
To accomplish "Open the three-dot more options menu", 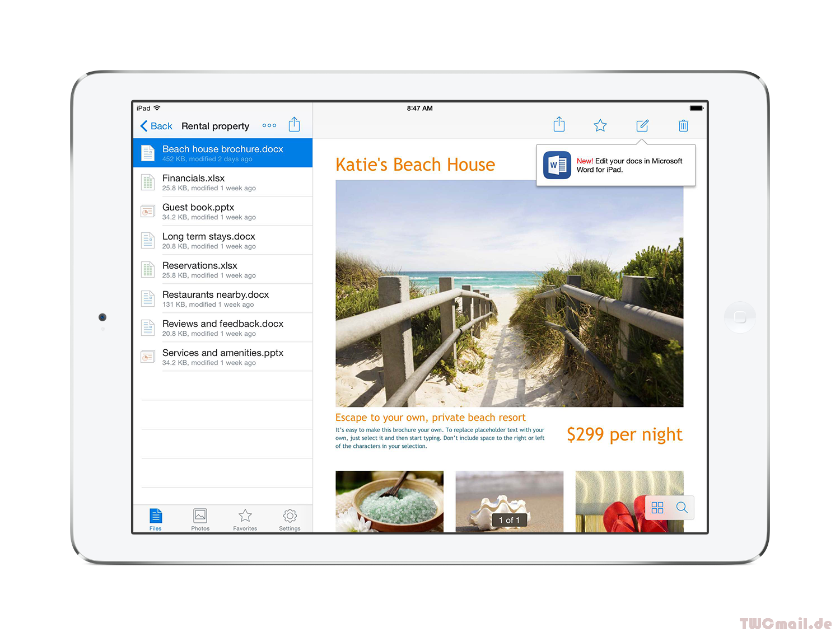I will click(269, 125).
